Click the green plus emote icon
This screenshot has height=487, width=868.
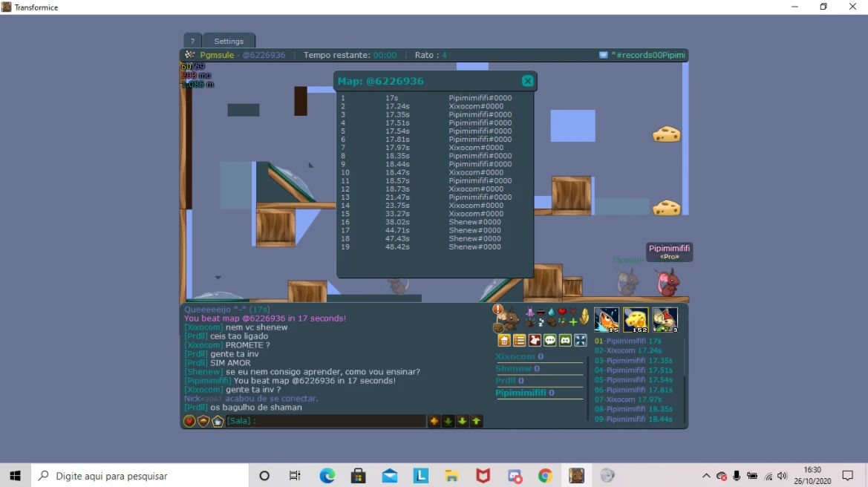[573, 322]
